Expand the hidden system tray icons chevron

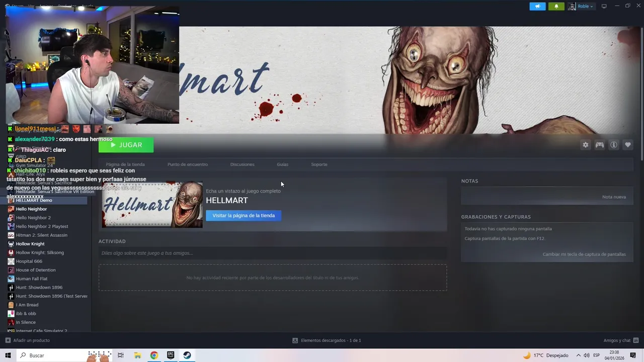click(579, 355)
